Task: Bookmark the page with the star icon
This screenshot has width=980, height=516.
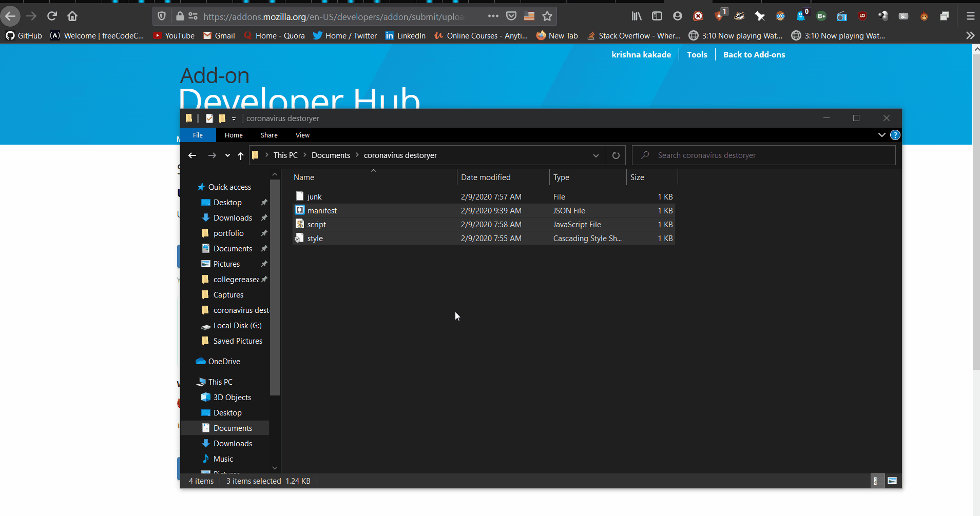Action: [547, 16]
